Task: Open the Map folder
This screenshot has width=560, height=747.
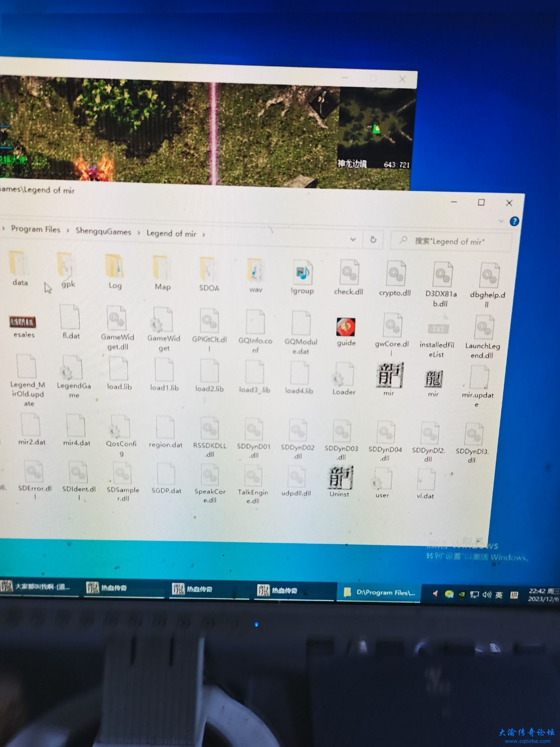Action: (x=162, y=273)
